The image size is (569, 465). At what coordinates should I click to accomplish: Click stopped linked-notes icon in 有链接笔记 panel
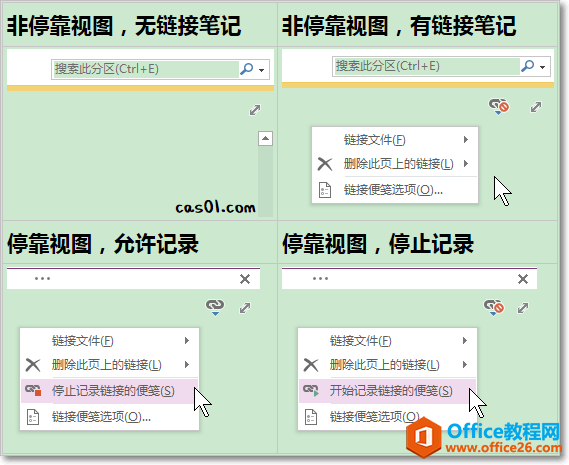499,106
